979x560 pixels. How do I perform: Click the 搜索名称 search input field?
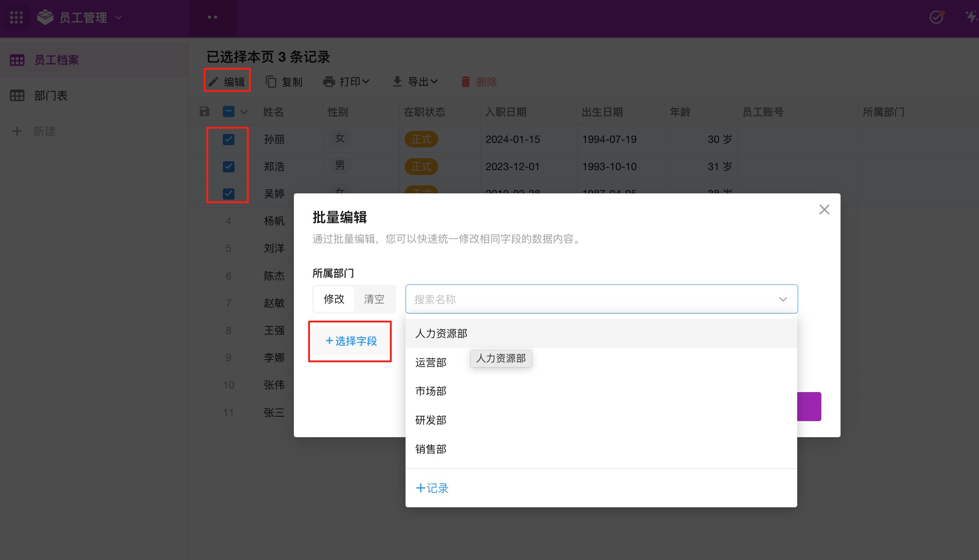(x=602, y=299)
